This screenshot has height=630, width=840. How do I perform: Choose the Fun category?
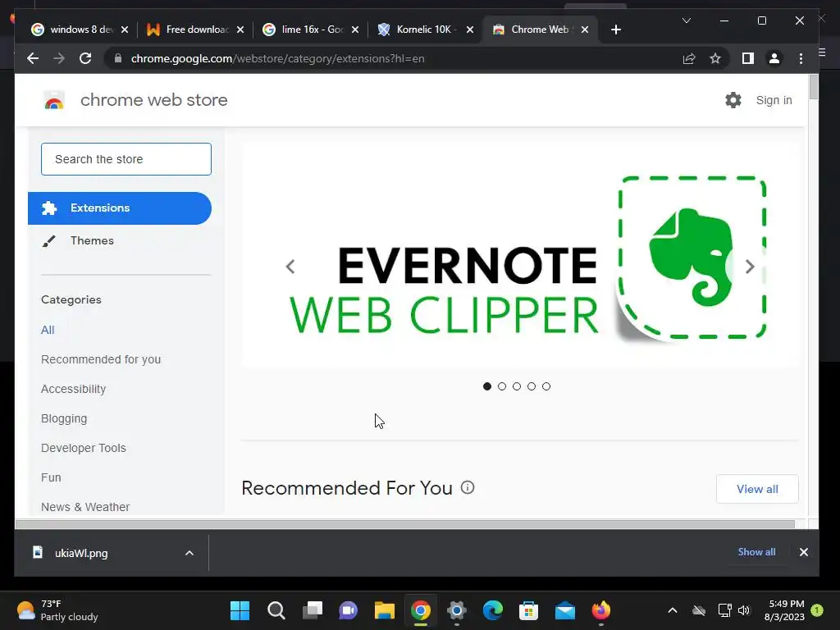pyautogui.click(x=51, y=477)
